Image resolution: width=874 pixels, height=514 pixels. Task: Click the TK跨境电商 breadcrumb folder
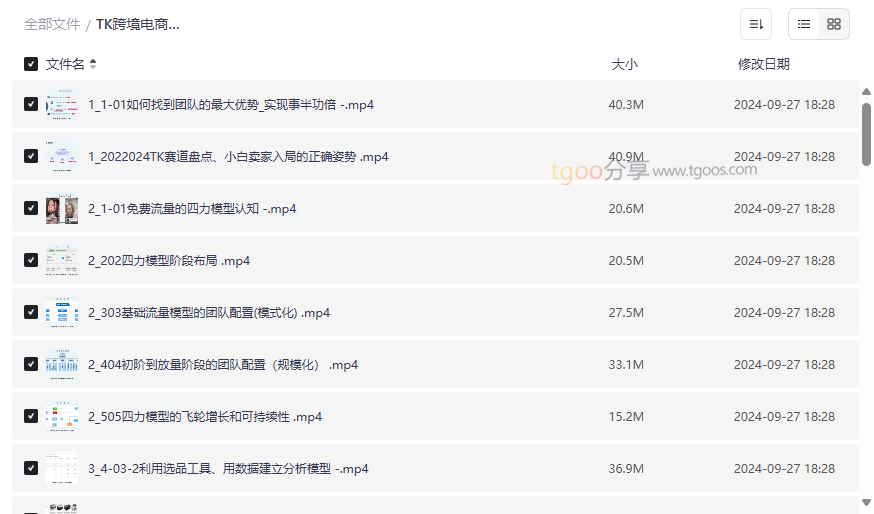tap(138, 24)
